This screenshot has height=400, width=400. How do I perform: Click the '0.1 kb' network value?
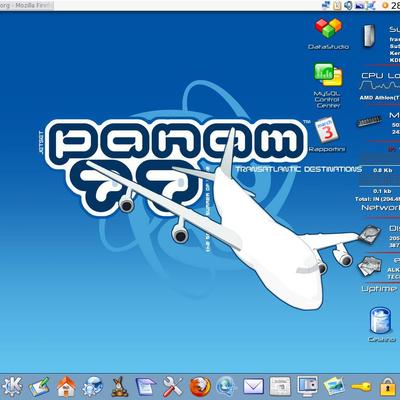(x=382, y=191)
